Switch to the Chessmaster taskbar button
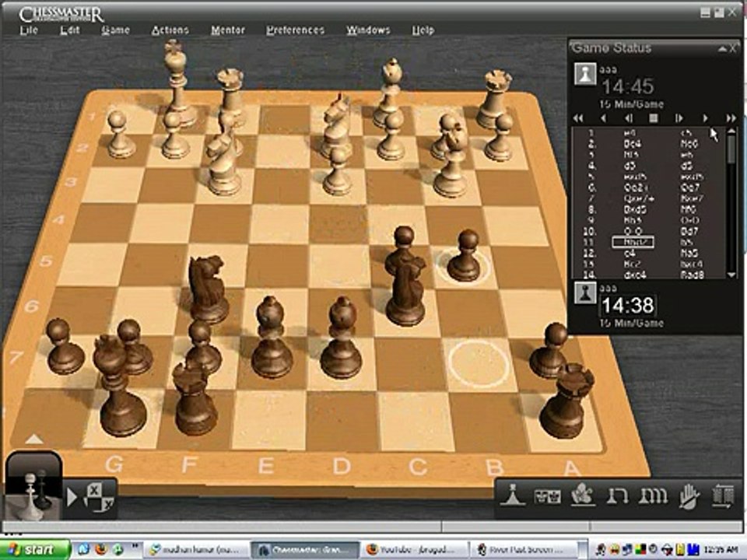747x560 pixels. pos(305,550)
